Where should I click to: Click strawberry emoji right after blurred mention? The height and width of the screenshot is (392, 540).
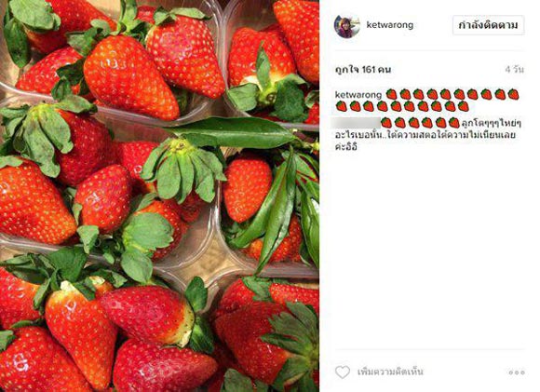(x=386, y=123)
